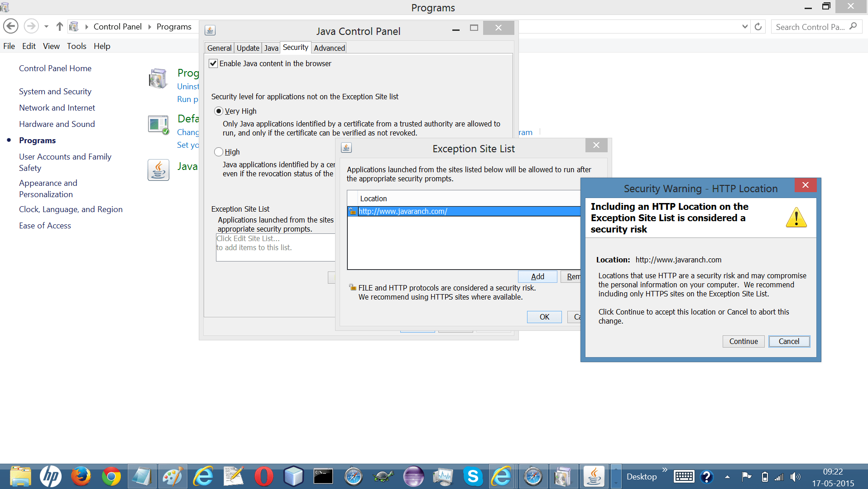Click the up arrow in Programs address bar
868x489 pixels.
point(59,26)
